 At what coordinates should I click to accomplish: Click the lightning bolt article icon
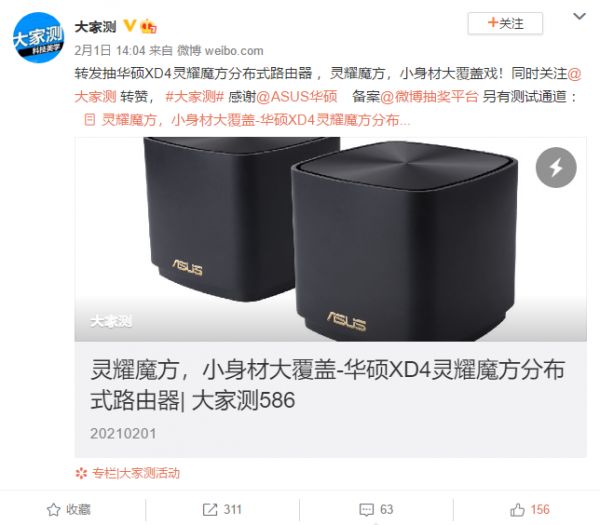[556, 168]
